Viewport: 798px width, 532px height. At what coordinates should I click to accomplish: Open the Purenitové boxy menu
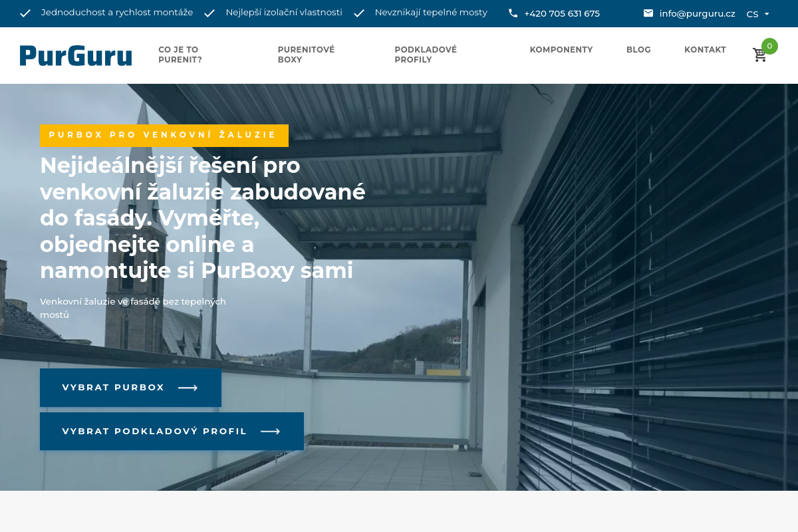tap(307, 55)
